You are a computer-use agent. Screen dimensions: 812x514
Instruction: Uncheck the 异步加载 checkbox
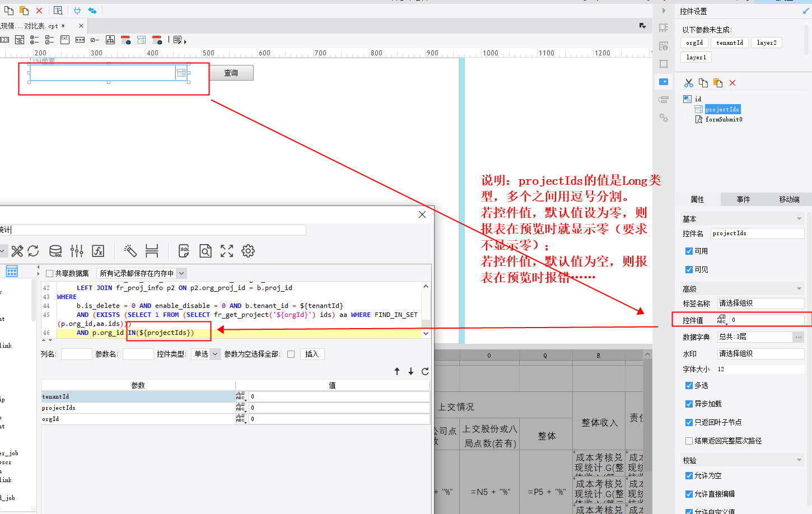689,404
